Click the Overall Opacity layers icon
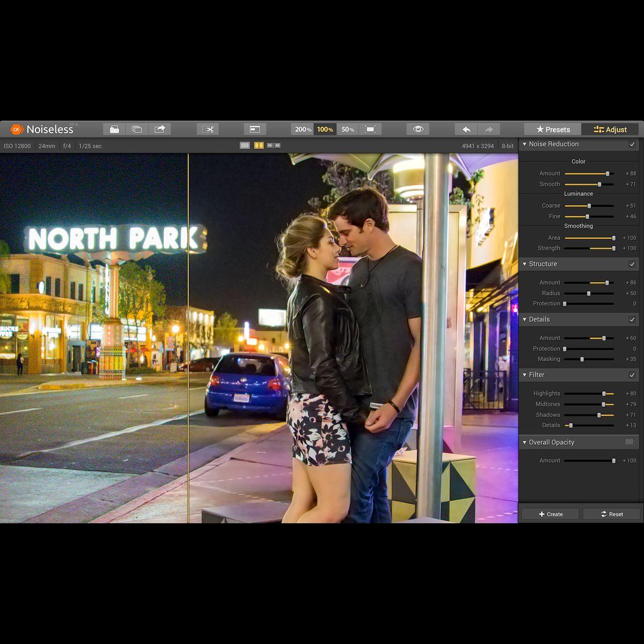The height and width of the screenshot is (644, 644). (630, 442)
